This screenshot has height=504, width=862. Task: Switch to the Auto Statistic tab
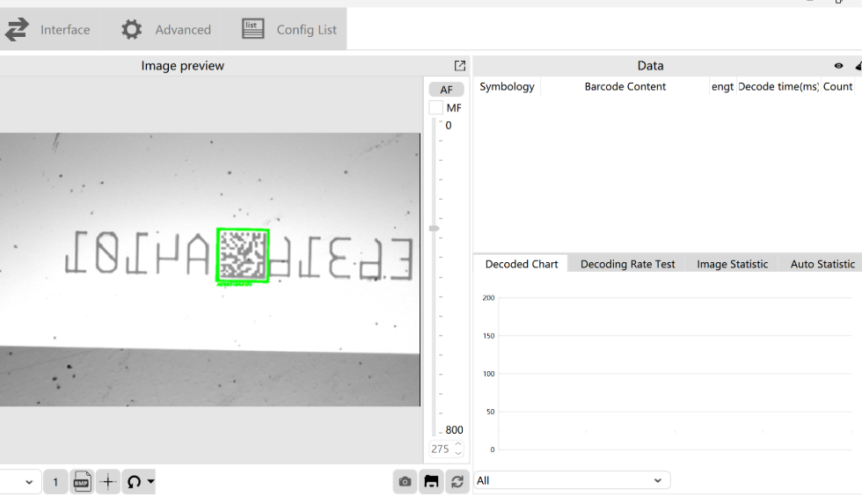tap(822, 264)
